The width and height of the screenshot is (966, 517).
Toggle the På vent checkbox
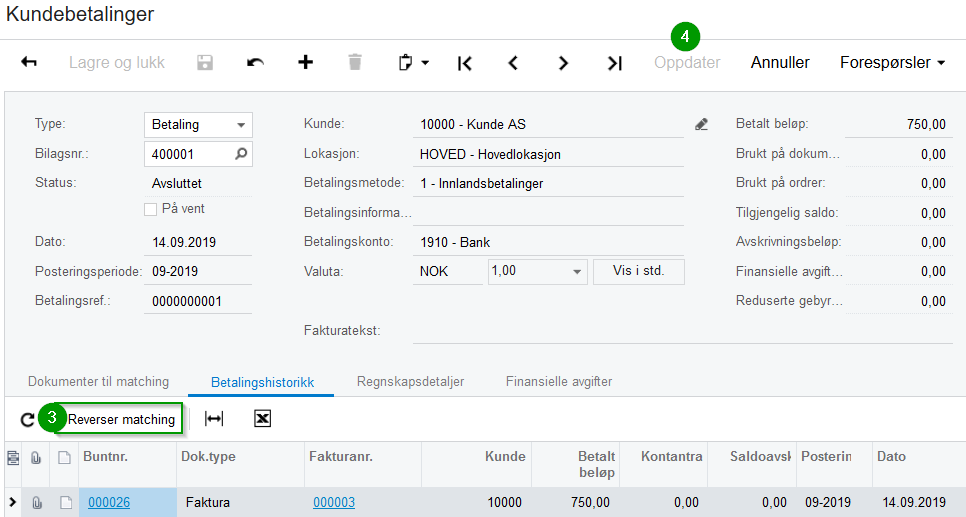(151, 209)
